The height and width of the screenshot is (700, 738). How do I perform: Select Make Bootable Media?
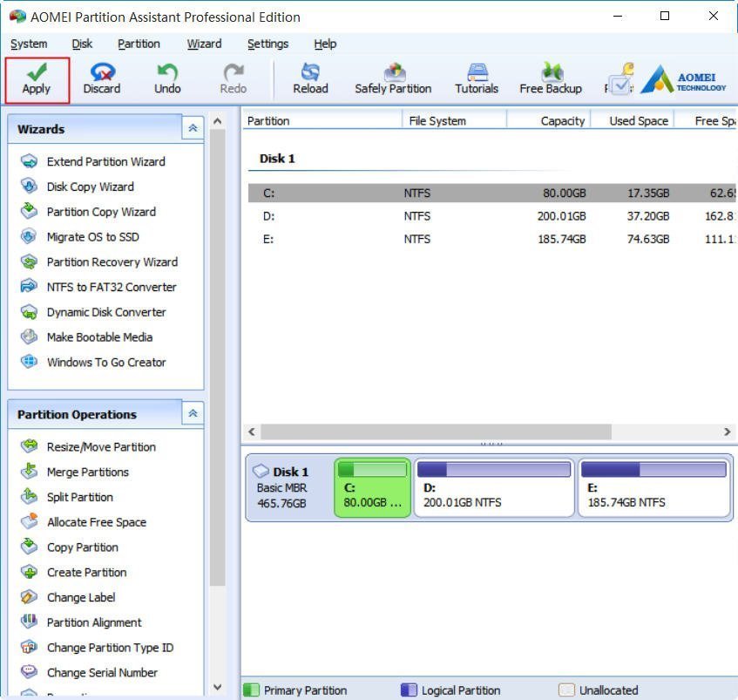(86, 337)
